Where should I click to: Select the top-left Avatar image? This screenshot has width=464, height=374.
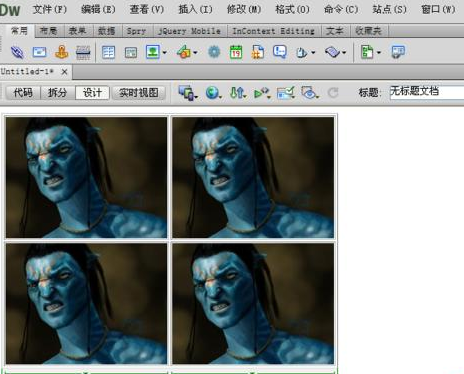(x=86, y=177)
